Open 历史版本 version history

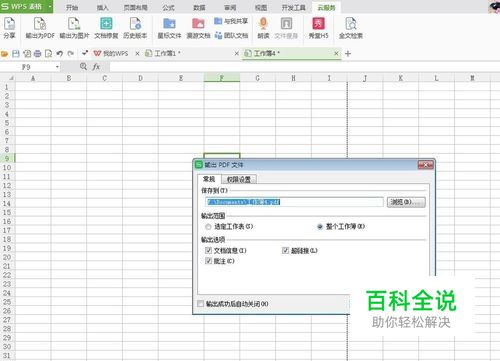pyautogui.click(x=135, y=28)
